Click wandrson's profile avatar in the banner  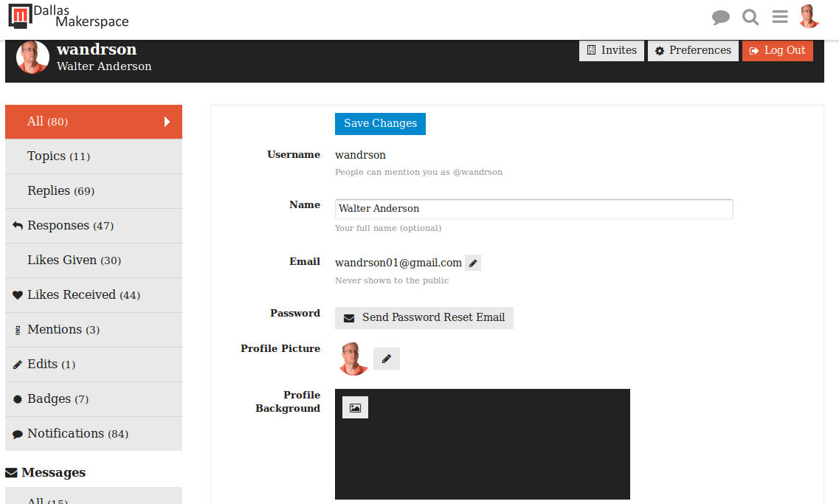pos(32,57)
